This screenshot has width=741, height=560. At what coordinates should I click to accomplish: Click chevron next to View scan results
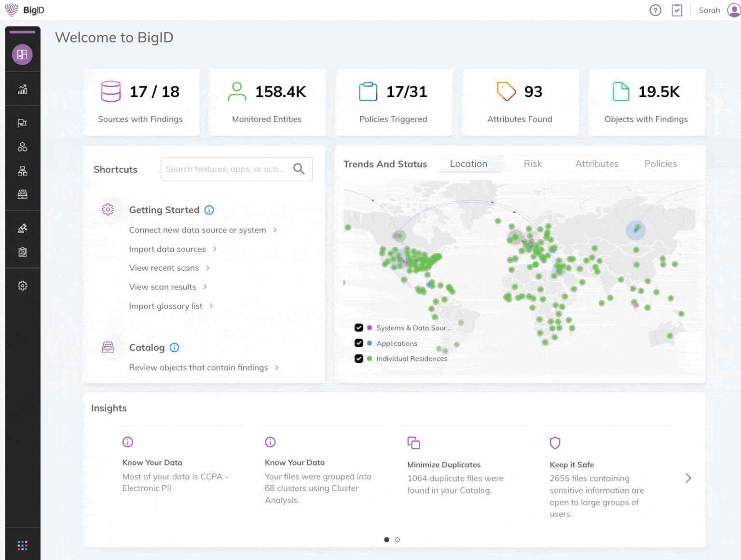pos(205,287)
